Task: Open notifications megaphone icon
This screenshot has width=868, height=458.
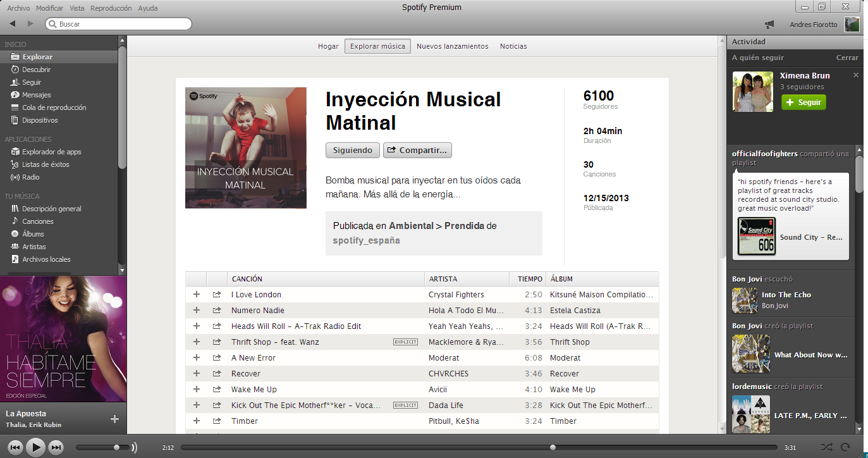Action: click(769, 25)
